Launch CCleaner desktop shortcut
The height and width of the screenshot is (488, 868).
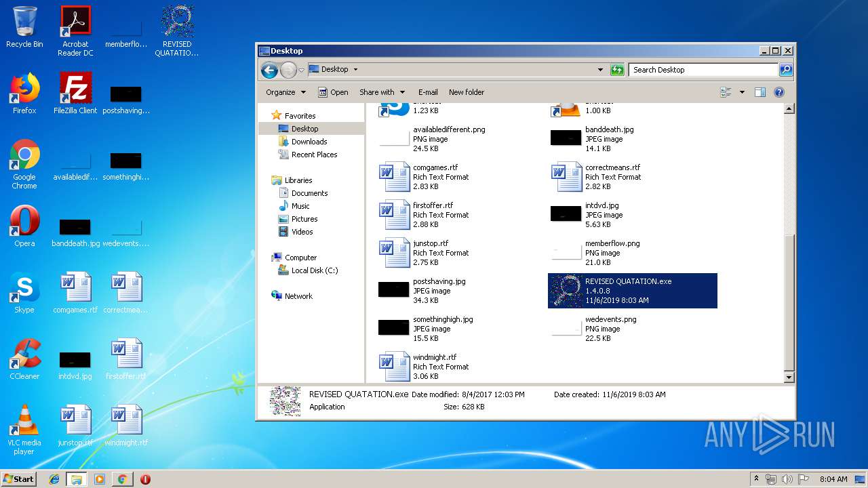24,359
